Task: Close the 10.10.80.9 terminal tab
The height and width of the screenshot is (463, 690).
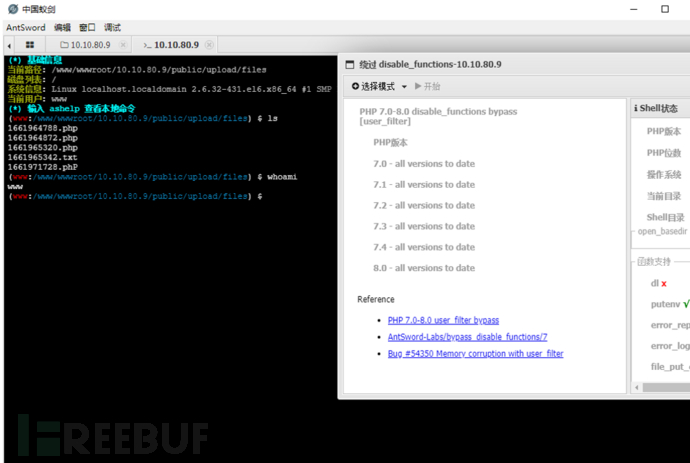Action: point(209,45)
